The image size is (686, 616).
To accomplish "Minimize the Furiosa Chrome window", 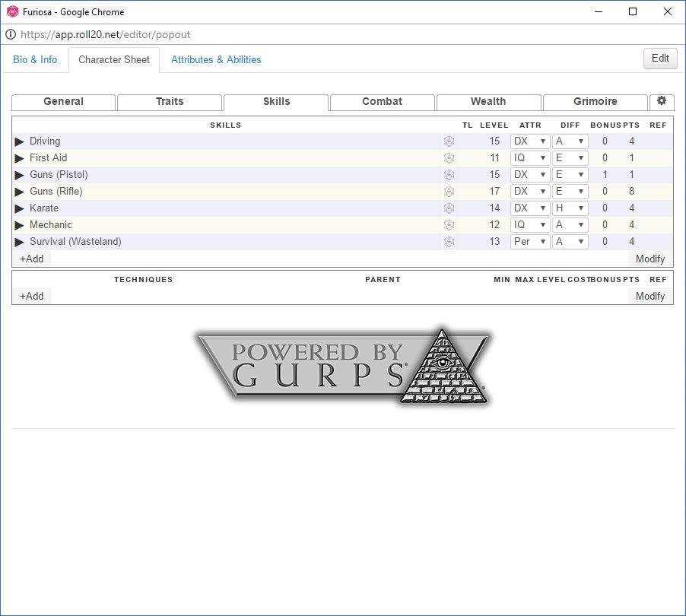I will 599,12.
